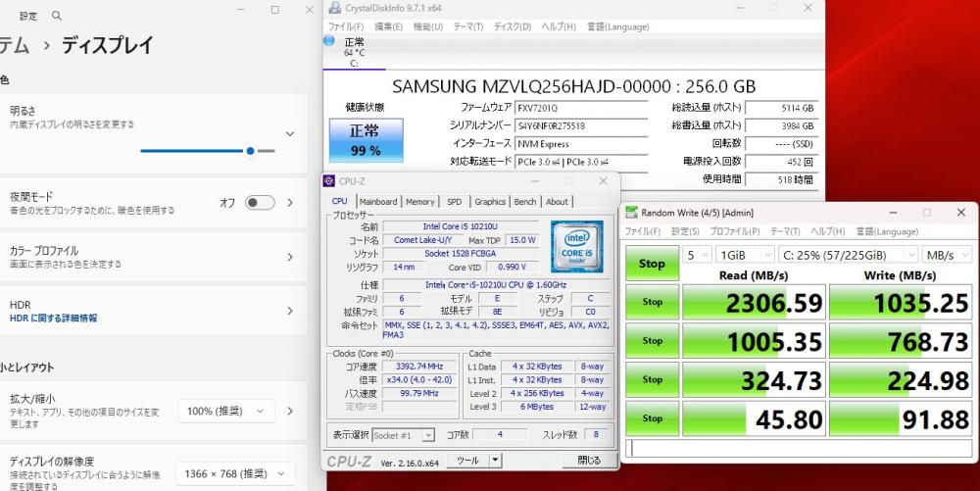Click the CPU-Z purple app icon
The image size is (980, 491).
point(328,181)
